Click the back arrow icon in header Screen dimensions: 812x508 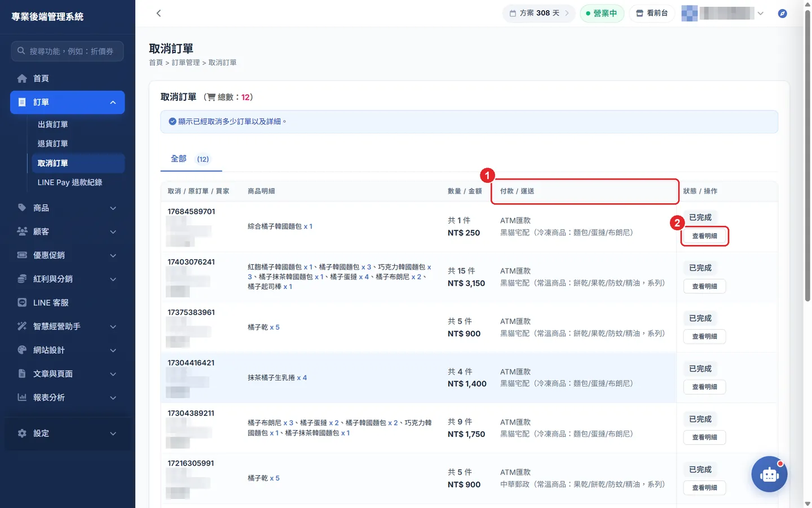click(x=158, y=13)
